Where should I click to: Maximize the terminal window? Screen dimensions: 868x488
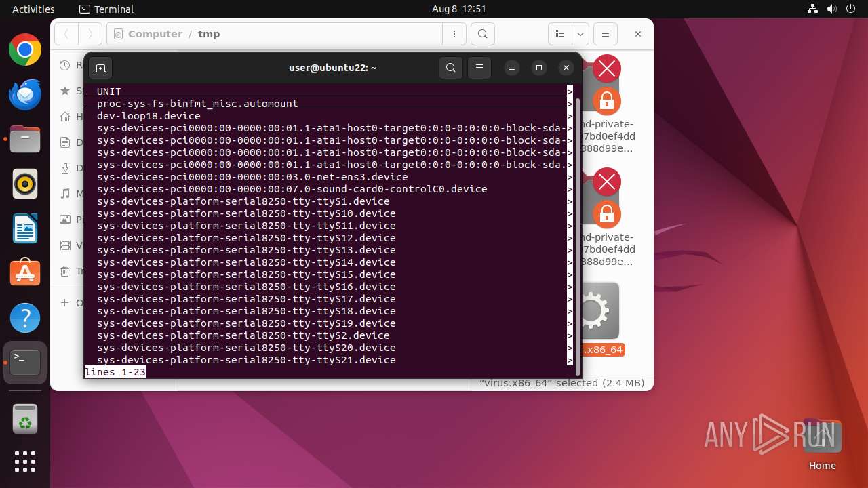[539, 68]
